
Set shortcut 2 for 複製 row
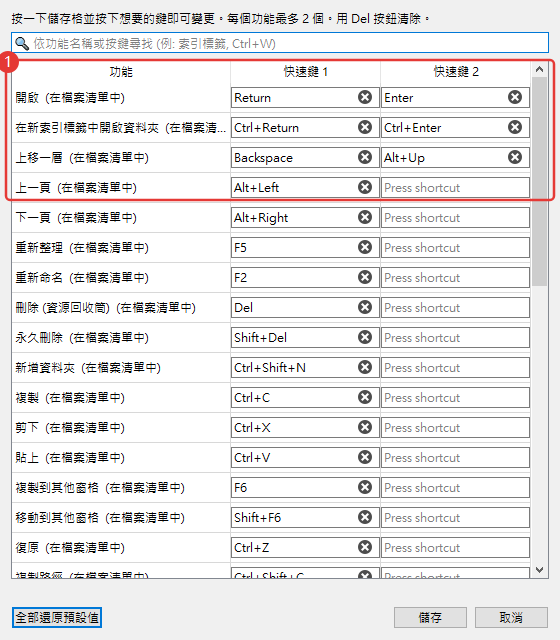[455, 398]
